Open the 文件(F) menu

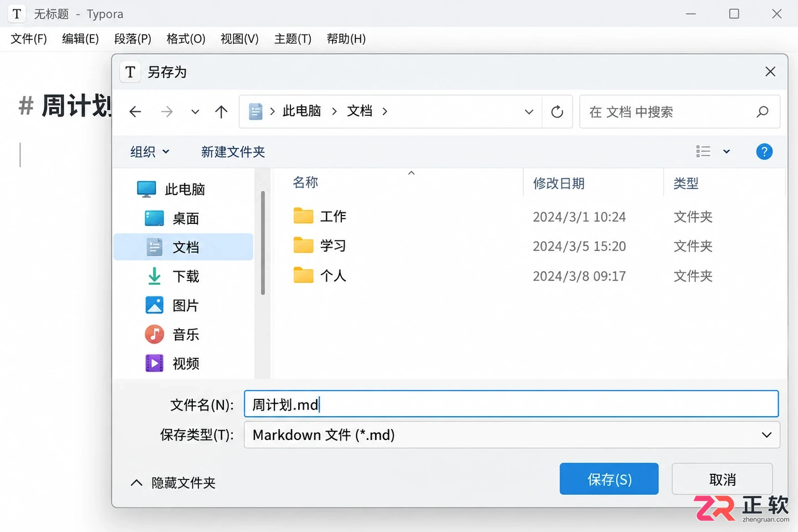tap(29, 39)
